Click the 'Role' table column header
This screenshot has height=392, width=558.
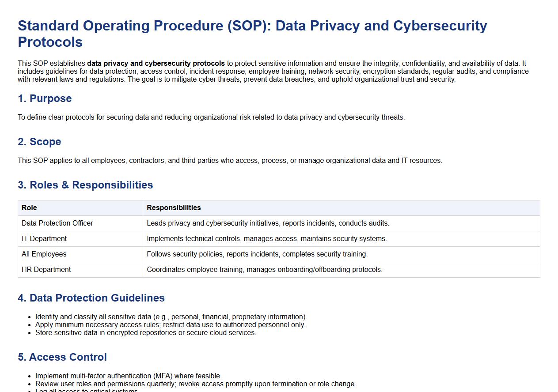point(29,208)
